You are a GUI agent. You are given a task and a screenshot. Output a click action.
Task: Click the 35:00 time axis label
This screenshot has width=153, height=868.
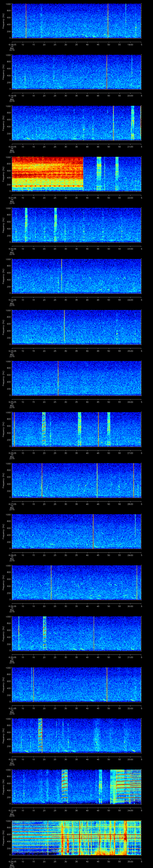tap(130, 861)
